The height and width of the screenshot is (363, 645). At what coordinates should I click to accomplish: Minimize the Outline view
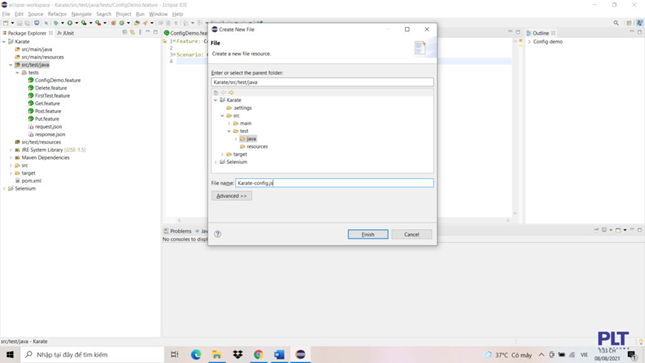(x=632, y=32)
